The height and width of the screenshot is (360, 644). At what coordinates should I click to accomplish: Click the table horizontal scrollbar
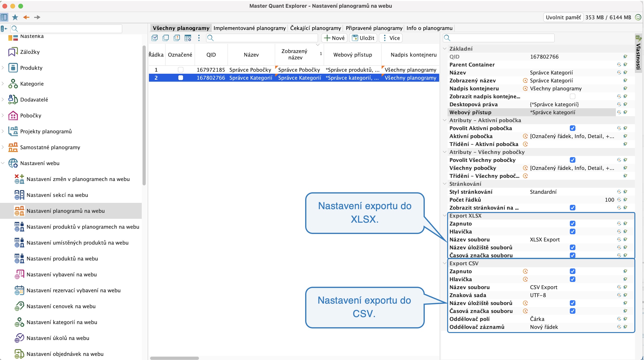(x=174, y=358)
